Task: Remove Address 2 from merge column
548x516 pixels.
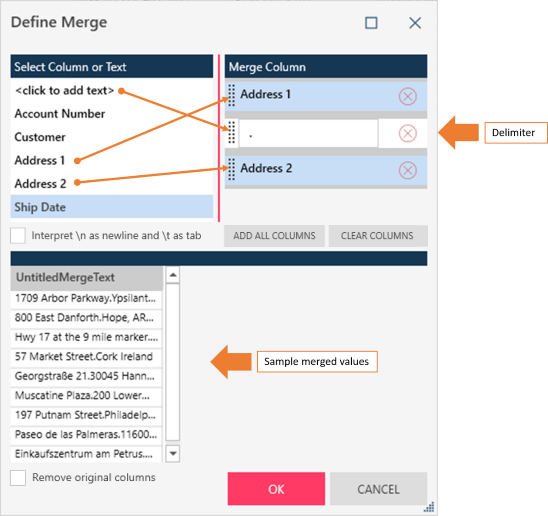Action: click(408, 171)
